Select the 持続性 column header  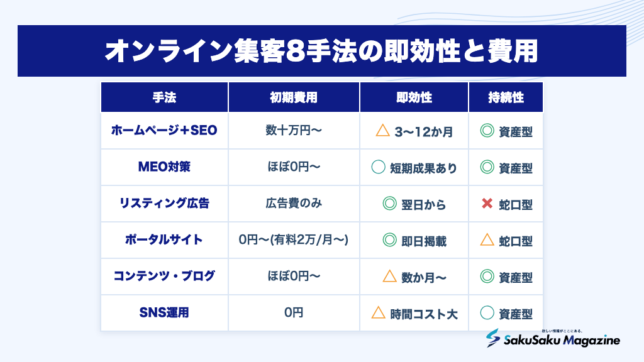click(x=506, y=97)
